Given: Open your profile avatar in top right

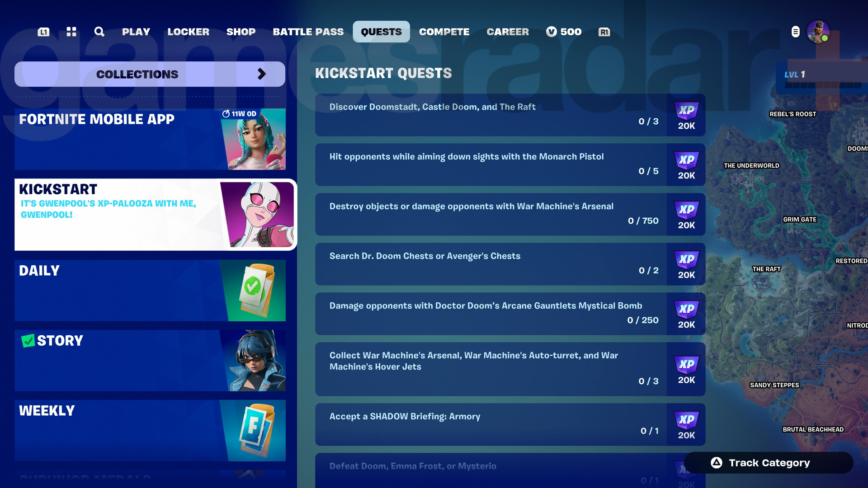Looking at the screenshot, I should click(x=817, y=32).
